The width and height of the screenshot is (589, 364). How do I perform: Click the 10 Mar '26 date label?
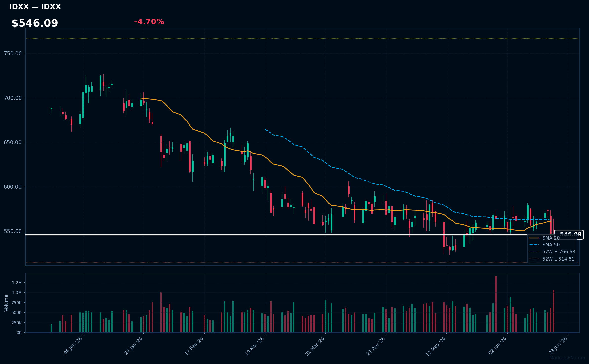click(254, 346)
